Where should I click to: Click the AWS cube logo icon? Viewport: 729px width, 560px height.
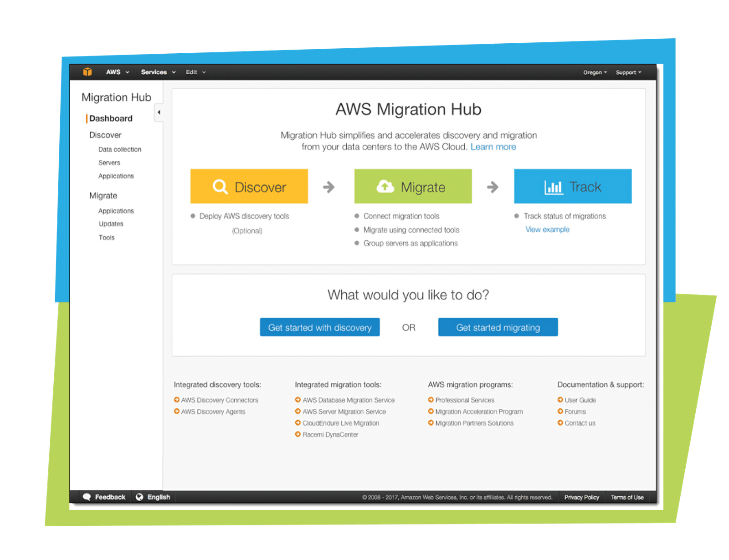[88, 72]
